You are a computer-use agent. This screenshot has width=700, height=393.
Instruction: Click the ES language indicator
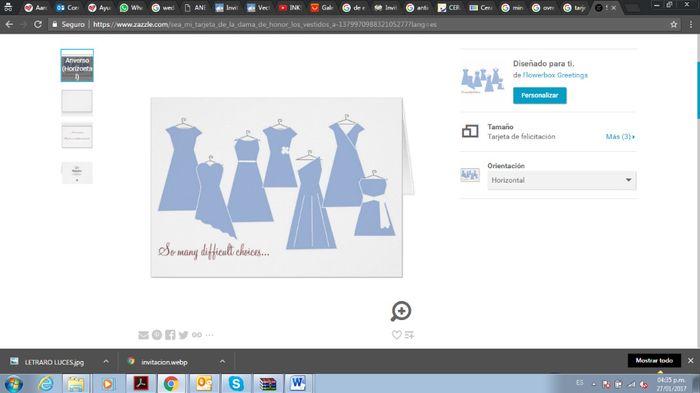coord(579,383)
